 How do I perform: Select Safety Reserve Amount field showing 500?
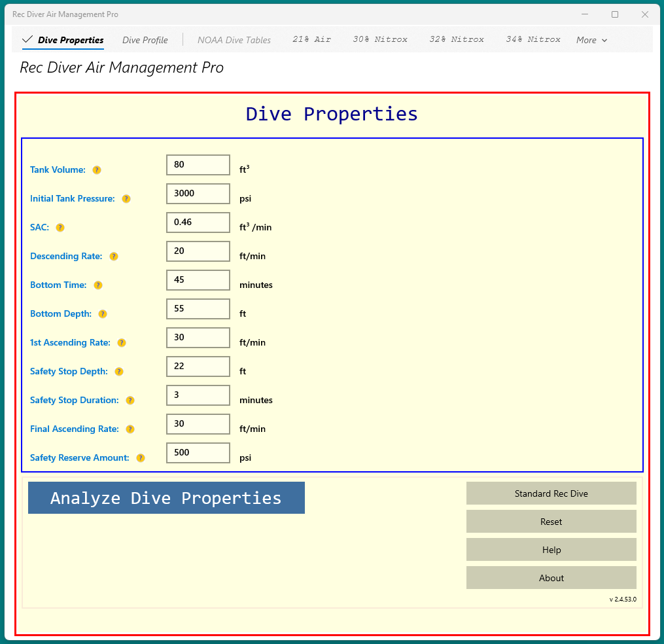198,453
